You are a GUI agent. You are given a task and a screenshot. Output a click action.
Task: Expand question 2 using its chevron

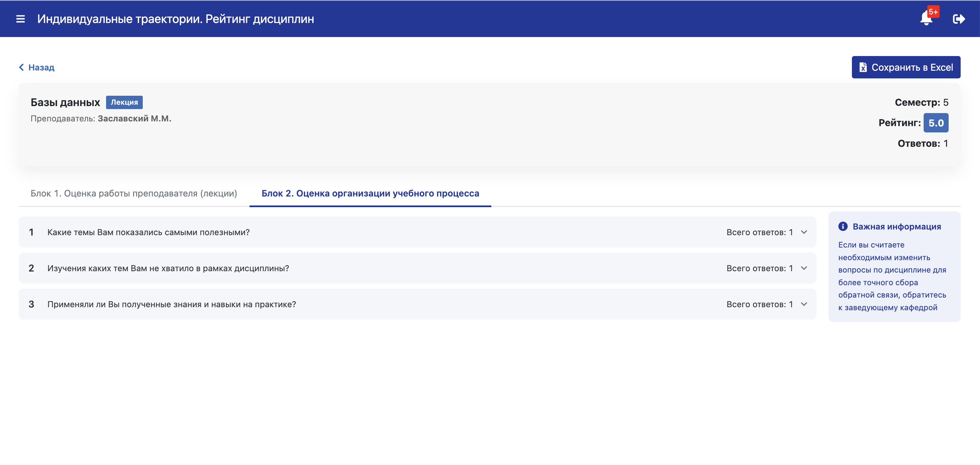click(804, 268)
